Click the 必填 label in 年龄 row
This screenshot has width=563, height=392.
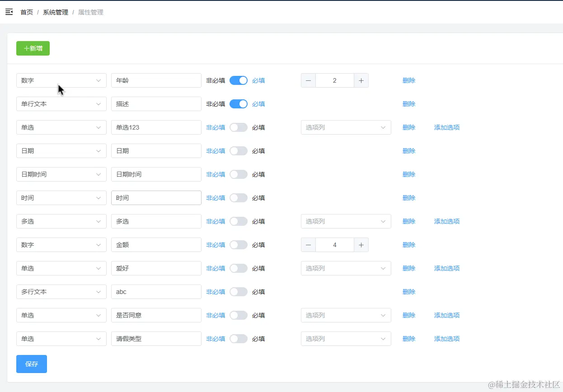point(258,80)
